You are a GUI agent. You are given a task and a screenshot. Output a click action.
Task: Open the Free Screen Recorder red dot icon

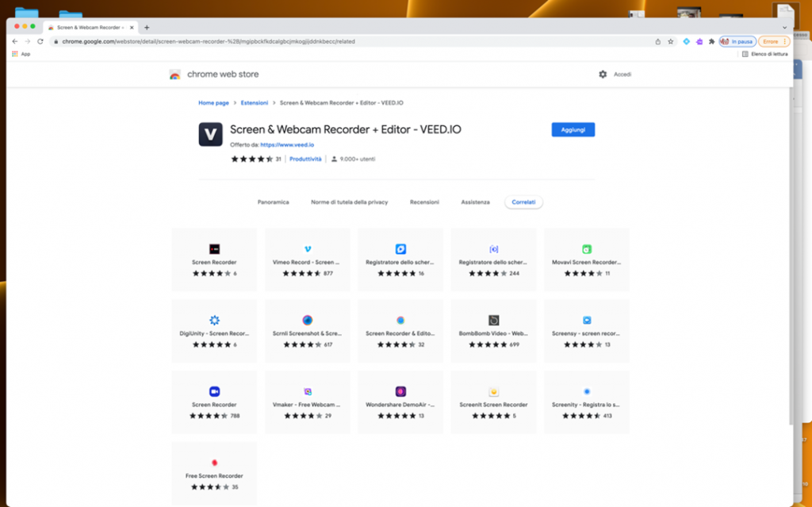214,463
